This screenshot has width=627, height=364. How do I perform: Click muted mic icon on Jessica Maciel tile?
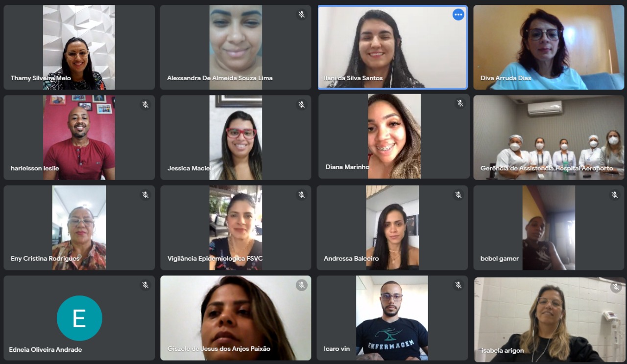302,105
